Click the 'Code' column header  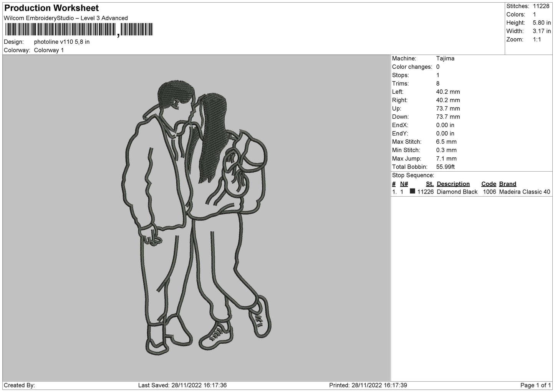(489, 184)
